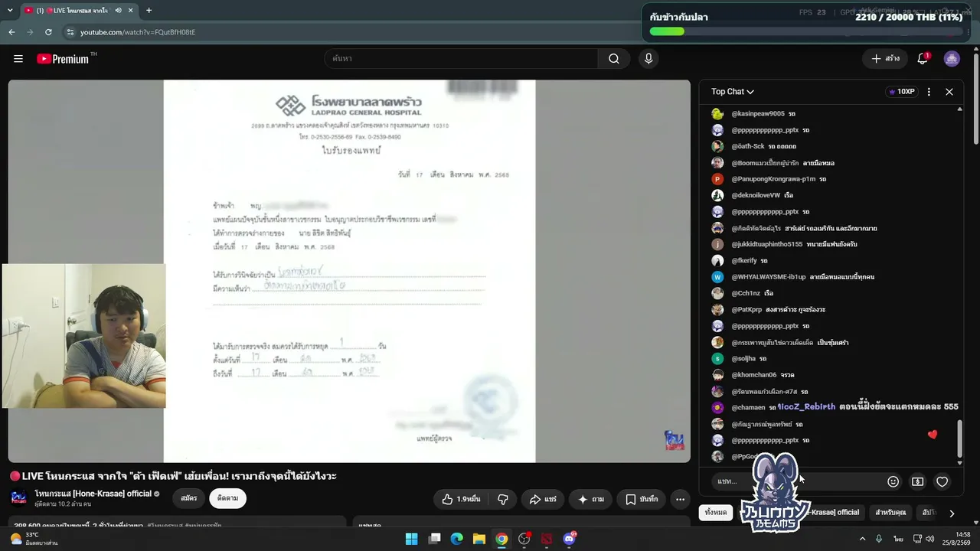Show next chips with right arrow

952,514
